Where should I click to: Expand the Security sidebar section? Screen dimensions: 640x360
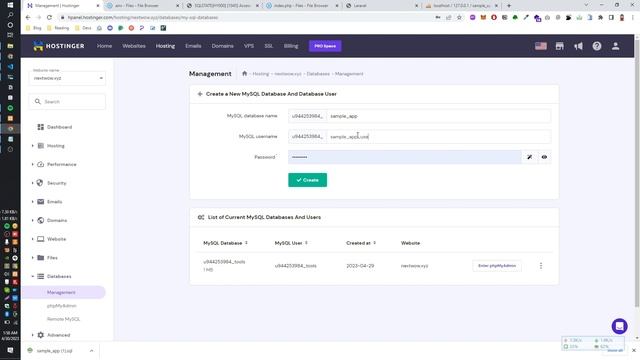click(x=33, y=183)
